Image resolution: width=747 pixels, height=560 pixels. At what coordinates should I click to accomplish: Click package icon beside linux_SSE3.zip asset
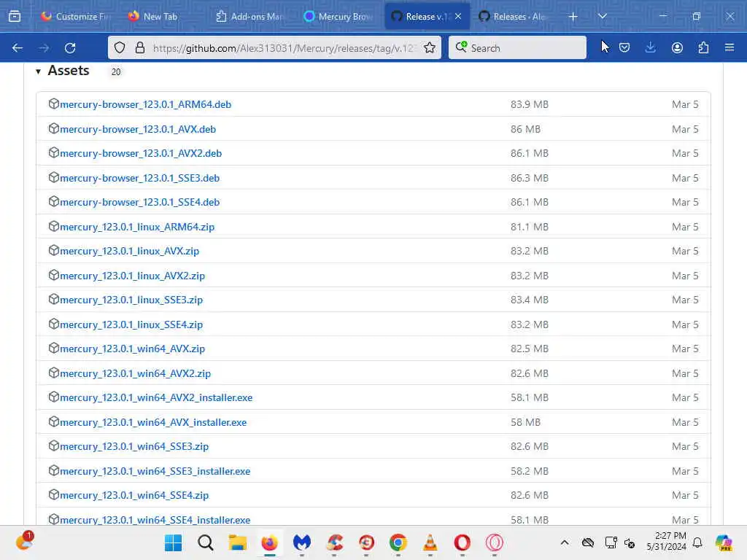tap(54, 299)
